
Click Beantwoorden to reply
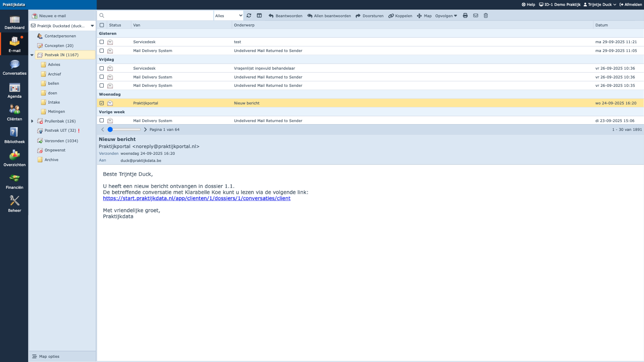(x=285, y=16)
